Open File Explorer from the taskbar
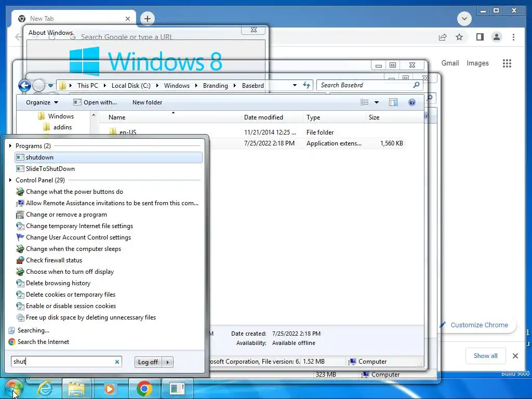 pos(76,389)
